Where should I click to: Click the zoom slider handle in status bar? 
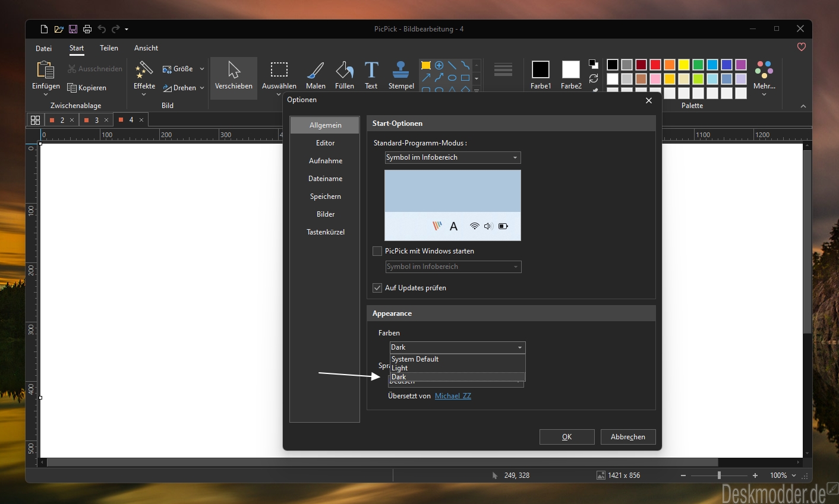coord(719,476)
